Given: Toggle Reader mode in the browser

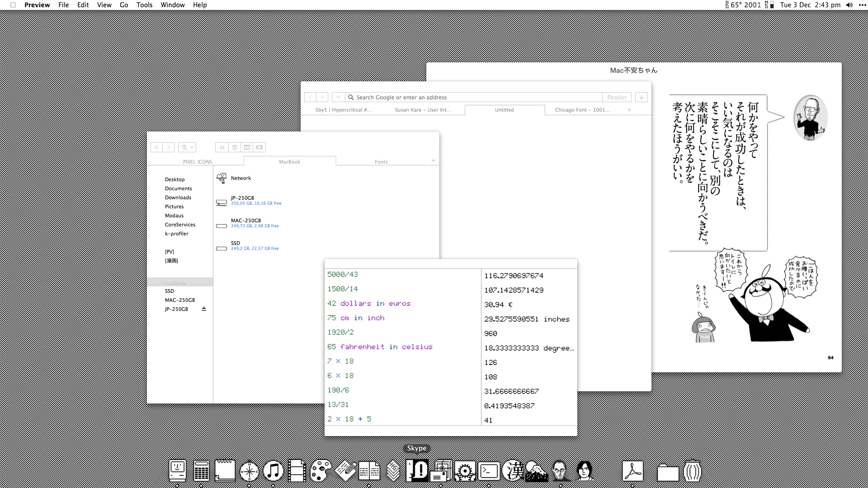Looking at the screenshot, I should (617, 97).
